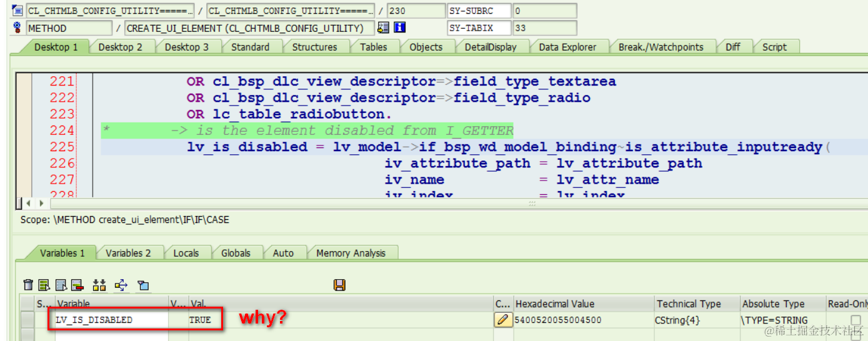Click the navigate-to-source icon after CREATE_UI_ELEMENT

coord(383,27)
